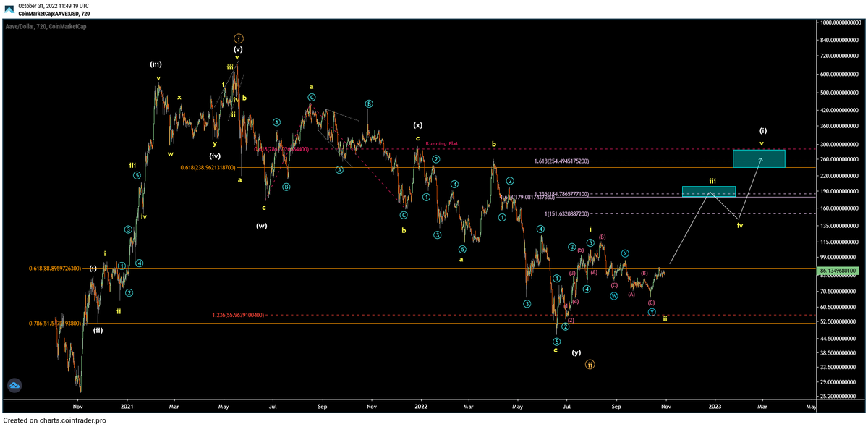Screen dimensions: 868x427
Task: Select the circled X wave label
Action: [625, 254]
